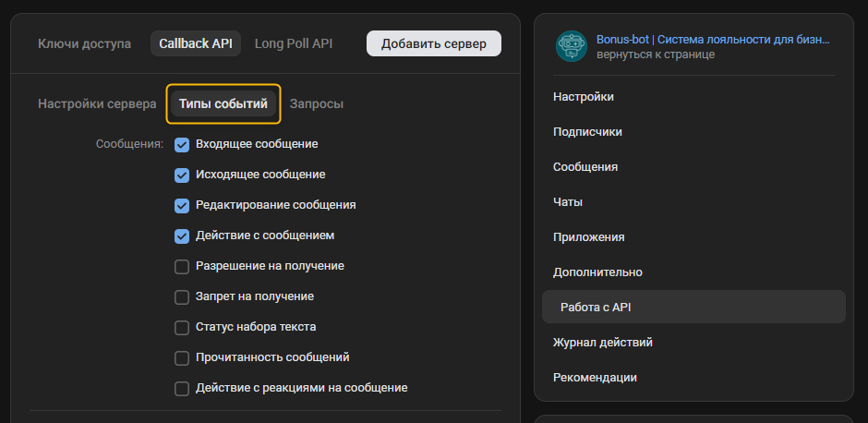The width and height of the screenshot is (868, 423).
Task: Switch to the Ключи доступа tab
Action: click(x=85, y=43)
